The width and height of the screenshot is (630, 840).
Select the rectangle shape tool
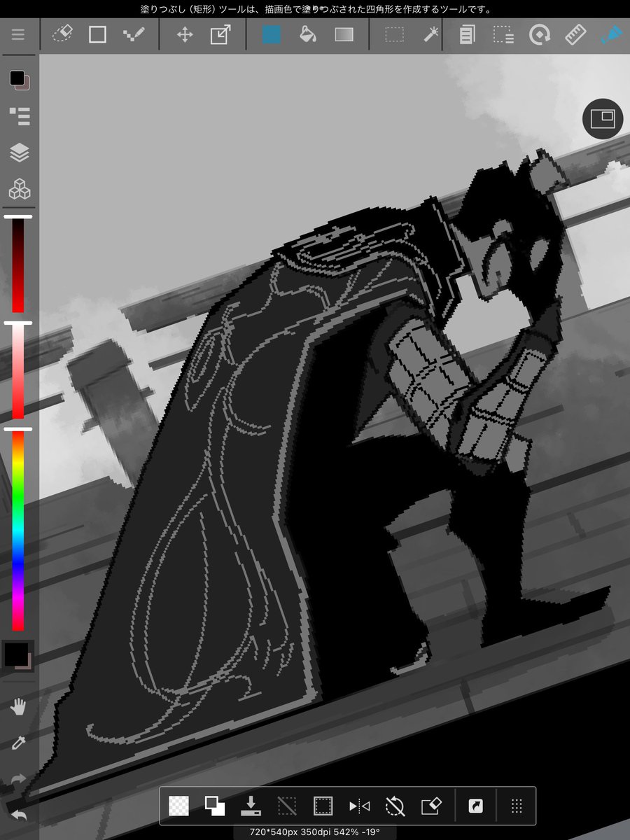[97, 34]
